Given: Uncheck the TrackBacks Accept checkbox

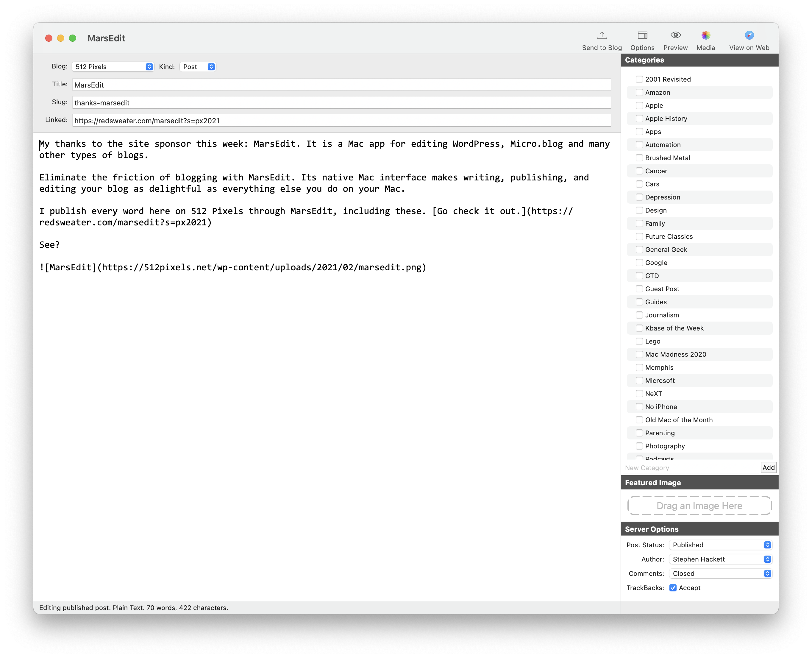Looking at the screenshot, I should 673,588.
